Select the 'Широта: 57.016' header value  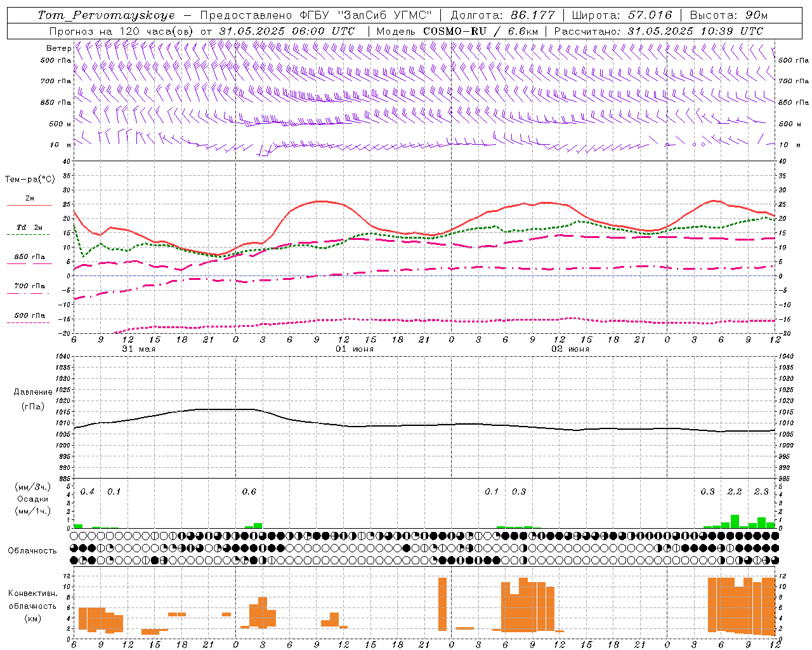coord(622,15)
